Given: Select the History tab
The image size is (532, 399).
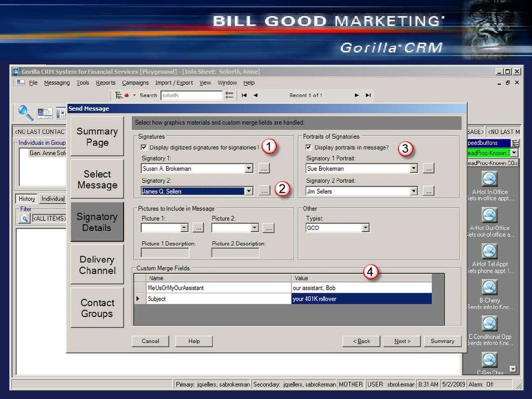Looking at the screenshot, I should pyautogui.click(x=27, y=198).
